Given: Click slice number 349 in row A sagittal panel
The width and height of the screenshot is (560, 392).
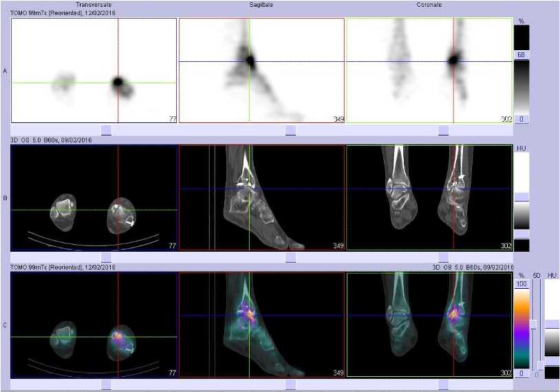Looking at the screenshot, I should pos(338,119).
